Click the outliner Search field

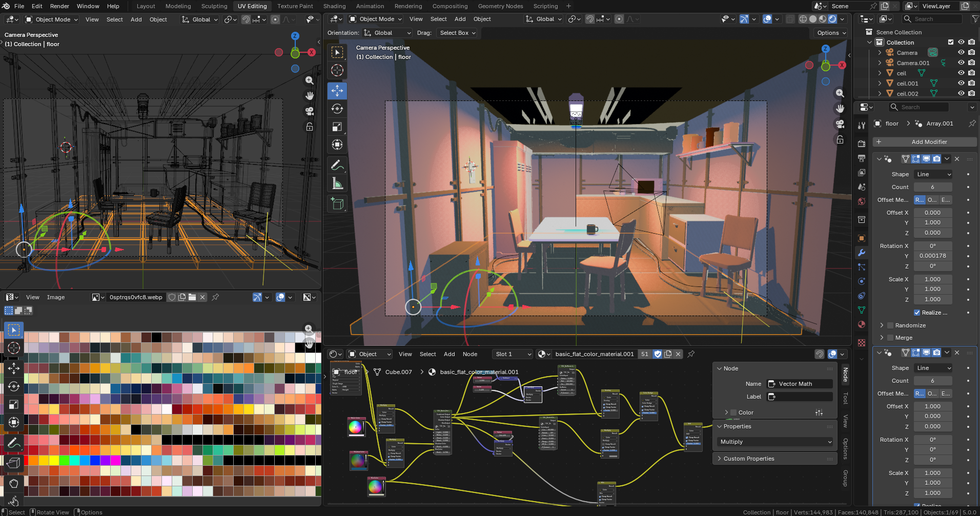[x=932, y=19]
